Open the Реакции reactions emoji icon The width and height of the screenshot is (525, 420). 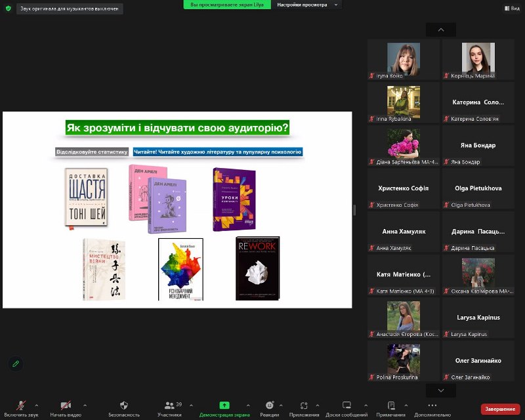click(x=270, y=406)
